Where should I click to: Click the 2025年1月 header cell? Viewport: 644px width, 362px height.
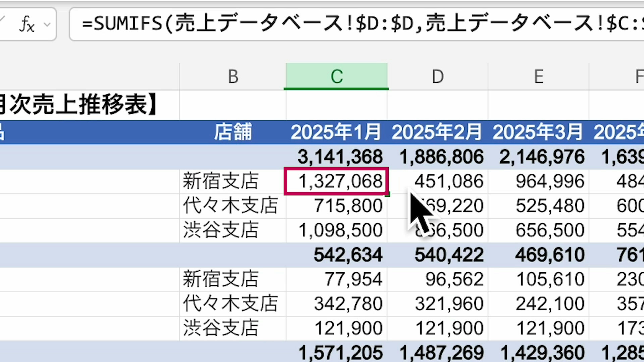(x=336, y=132)
